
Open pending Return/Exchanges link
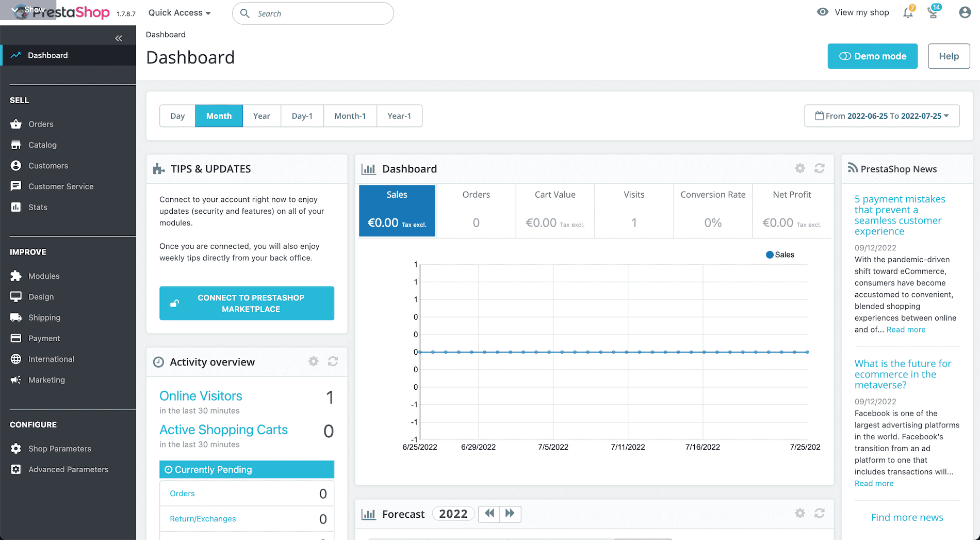coord(203,519)
